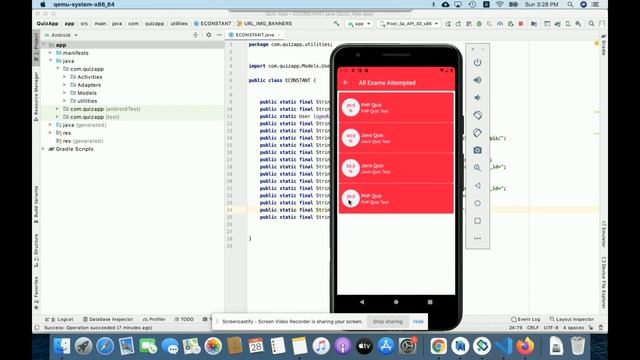Screen dimensions: 640x360
Task: Open the project panel settings gear
Action: point(209,35)
